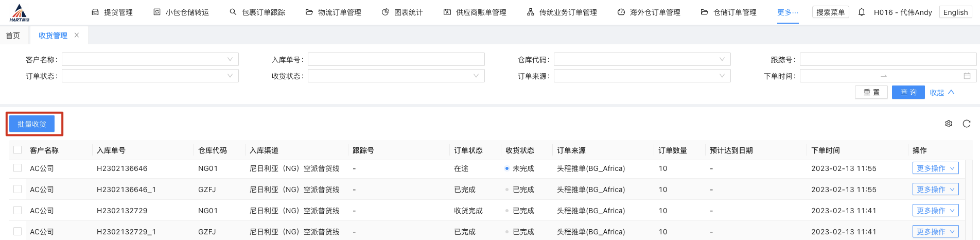Select checkbox for order H2302132729

tap(17, 210)
